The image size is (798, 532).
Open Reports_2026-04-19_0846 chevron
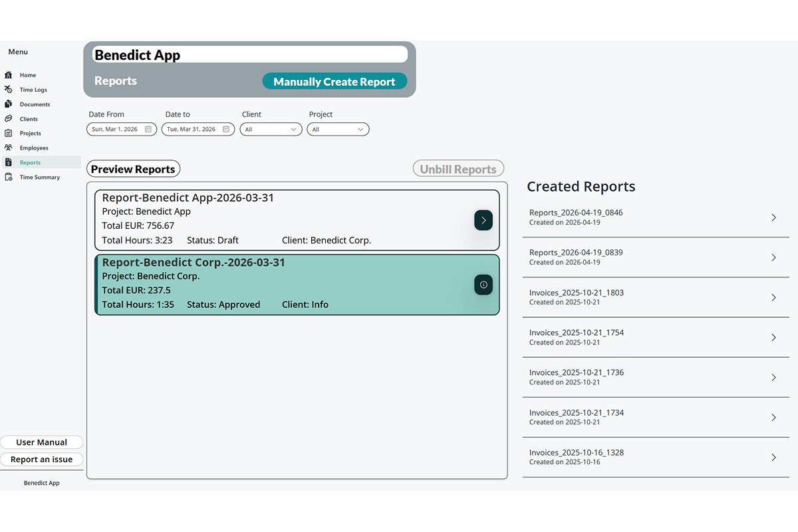773,217
